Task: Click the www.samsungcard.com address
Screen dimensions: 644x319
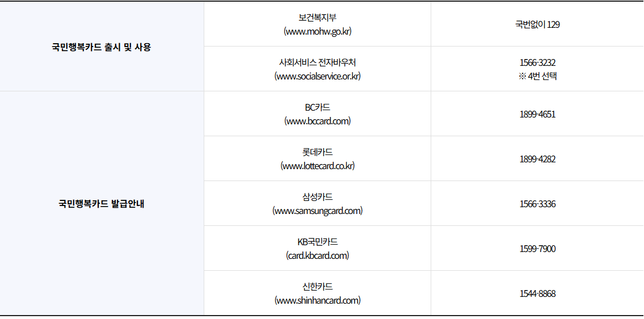Action: [317, 211]
